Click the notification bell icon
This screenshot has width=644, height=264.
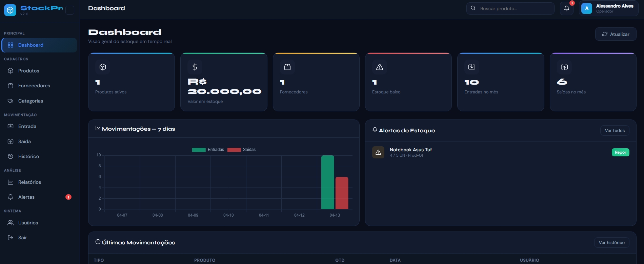[566, 8]
